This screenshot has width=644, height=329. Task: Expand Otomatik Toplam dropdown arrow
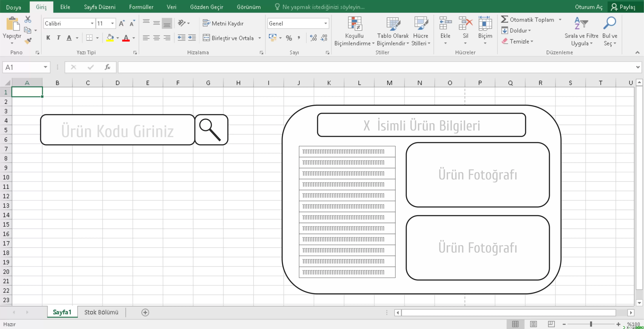(x=560, y=19)
